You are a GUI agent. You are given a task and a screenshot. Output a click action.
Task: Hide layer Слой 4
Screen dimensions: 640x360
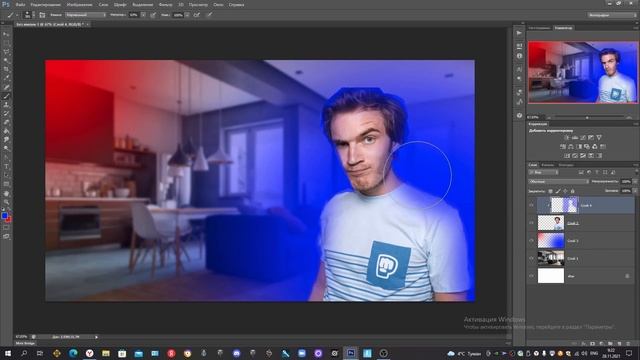click(531, 205)
